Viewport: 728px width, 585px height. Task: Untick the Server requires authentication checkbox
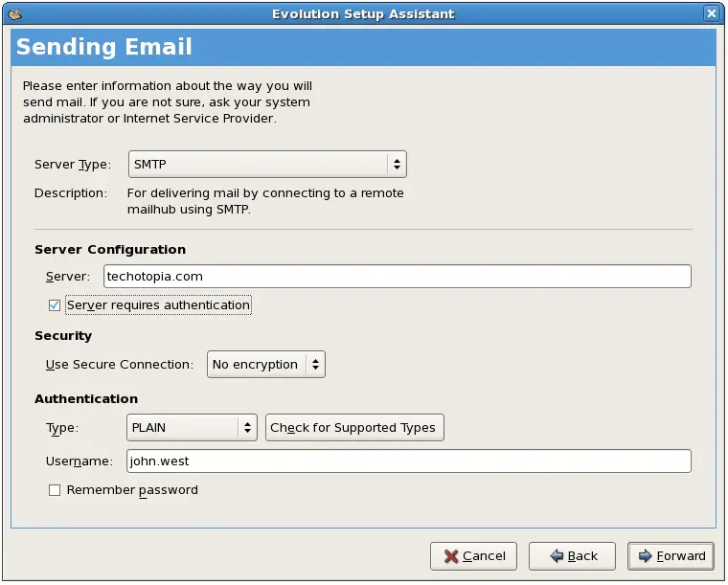(55, 305)
